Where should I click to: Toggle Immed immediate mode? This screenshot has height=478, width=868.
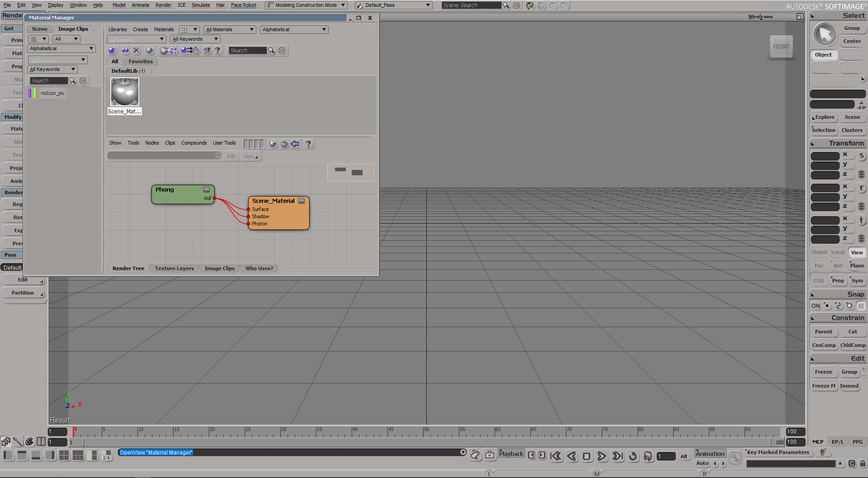[849, 386]
